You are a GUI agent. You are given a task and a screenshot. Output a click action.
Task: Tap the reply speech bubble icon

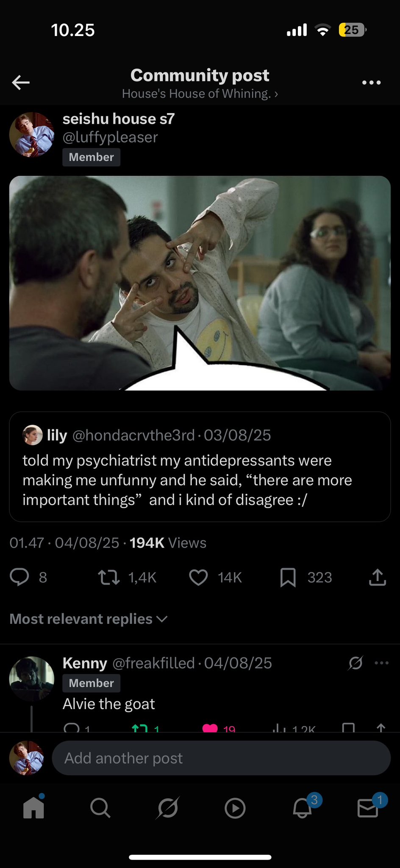(19, 577)
